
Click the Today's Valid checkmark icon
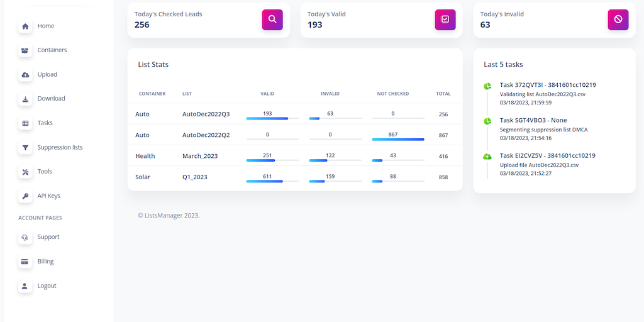[x=445, y=19]
